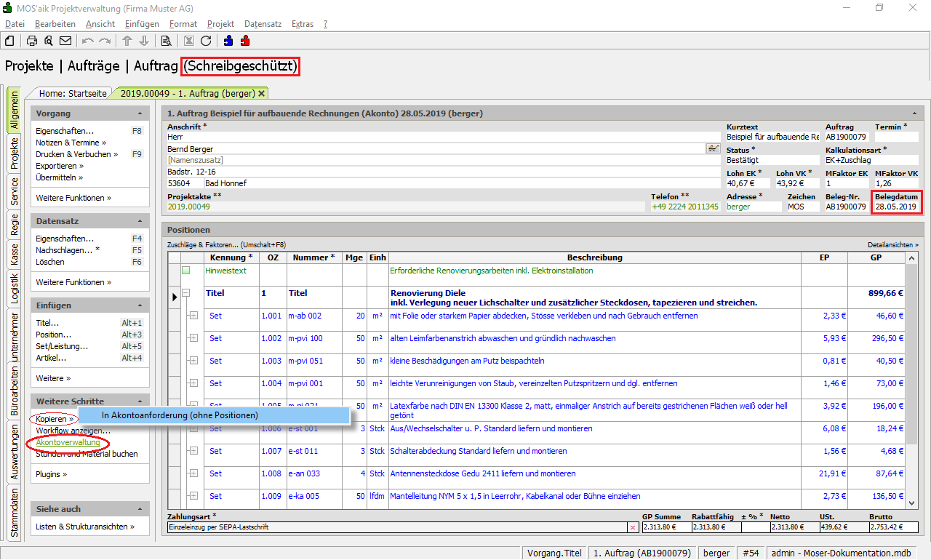
Task: Expand the Set row e-ka 005
Action: click(x=193, y=496)
